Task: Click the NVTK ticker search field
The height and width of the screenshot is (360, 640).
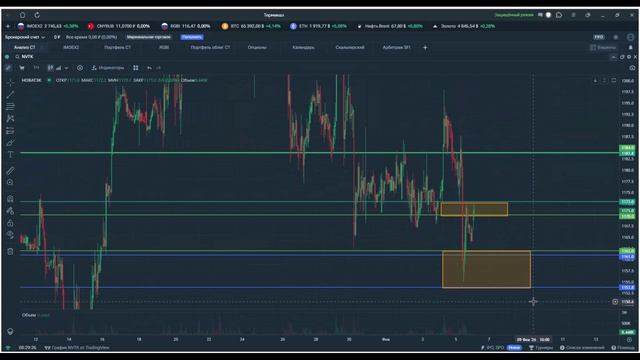Action: point(27,57)
